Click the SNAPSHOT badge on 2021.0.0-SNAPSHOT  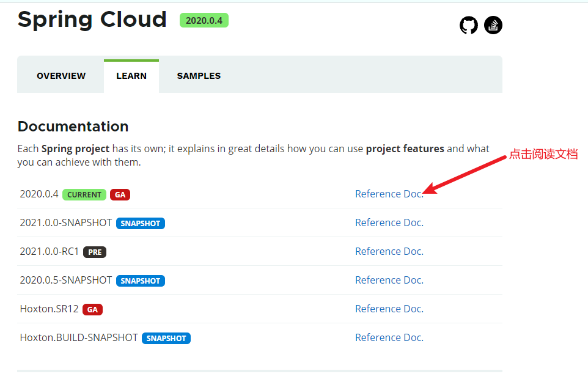[140, 224]
